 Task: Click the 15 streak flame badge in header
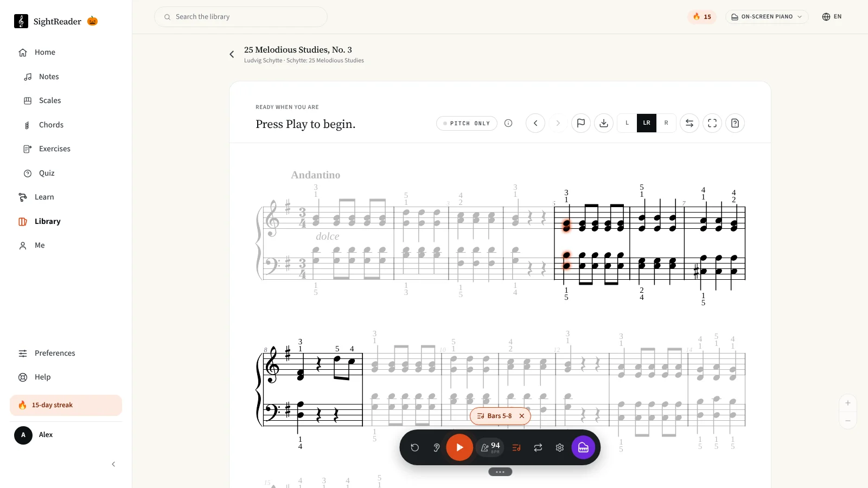point(702,17)
